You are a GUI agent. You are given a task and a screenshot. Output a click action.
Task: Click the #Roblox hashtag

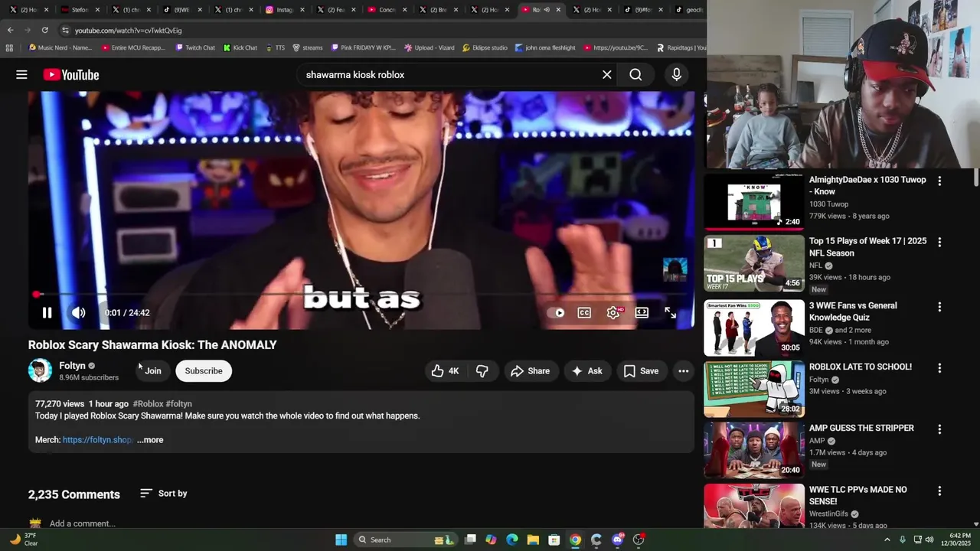click(x=148, y=403)
